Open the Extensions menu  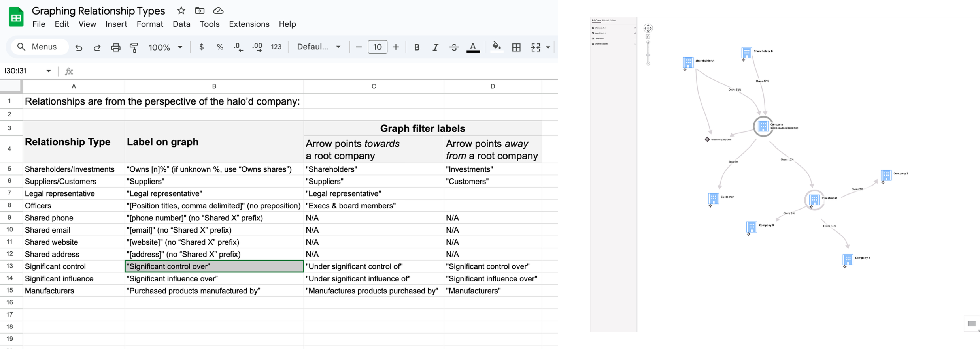click(249, 24)
